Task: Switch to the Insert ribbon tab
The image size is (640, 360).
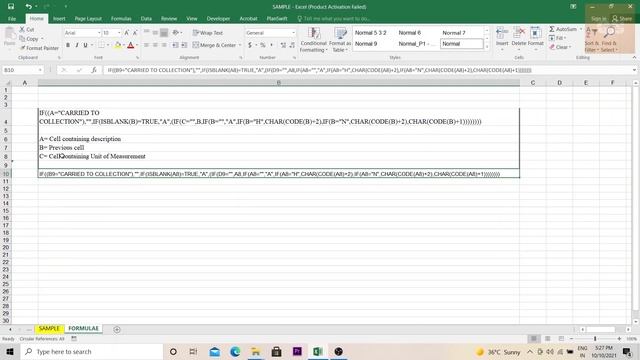Action: pyautogui.click(x=59, y=19)
